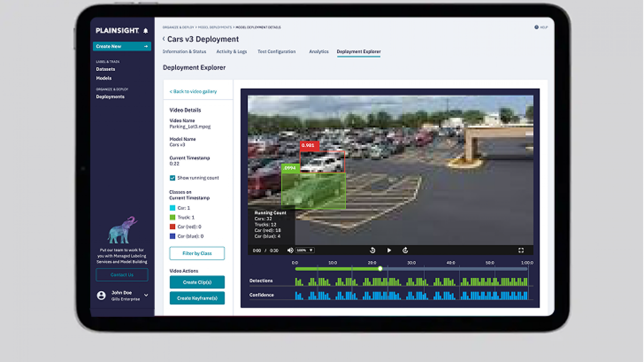Click Back to video gallery link
The height and width of the screenshot is (362, 644).
(193, 91)
